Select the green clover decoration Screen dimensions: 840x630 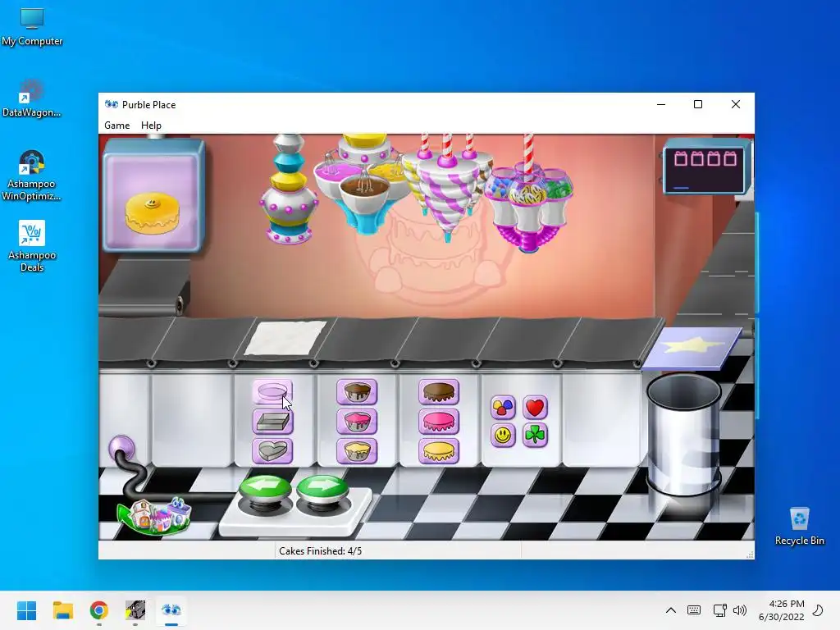[x=535, y=435]
